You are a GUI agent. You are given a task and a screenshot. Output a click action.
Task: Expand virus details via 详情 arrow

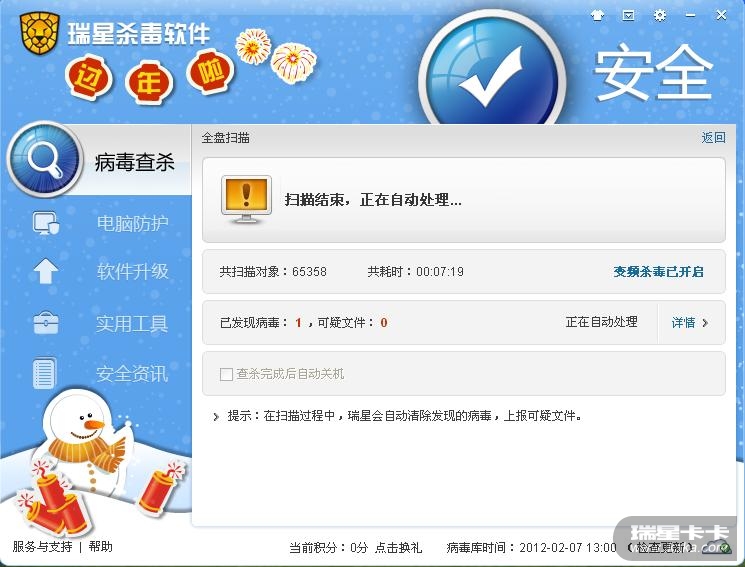691,323
